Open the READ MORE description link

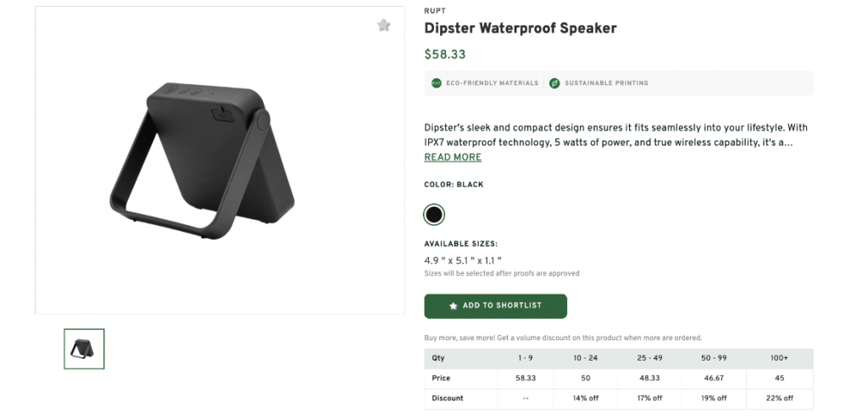[453, 157]
